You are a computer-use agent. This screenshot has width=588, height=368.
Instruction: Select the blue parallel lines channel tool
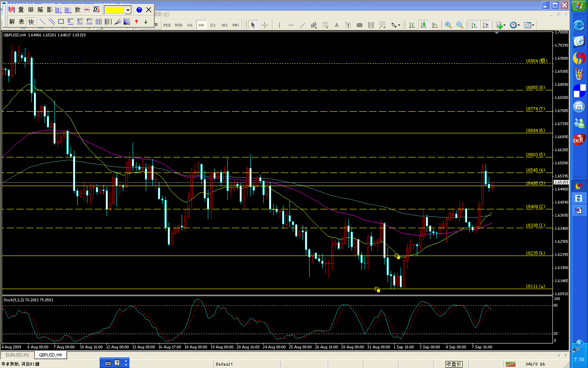click(51, 22)
